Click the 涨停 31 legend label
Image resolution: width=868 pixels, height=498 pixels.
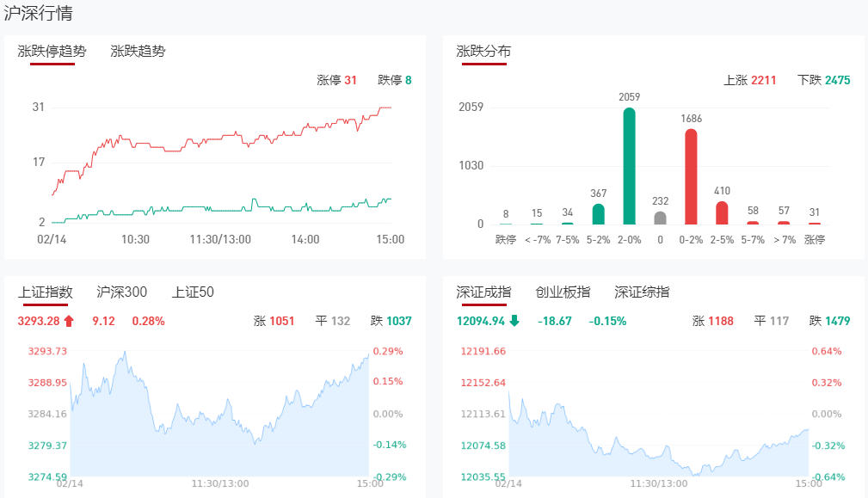tap(336, 80)
